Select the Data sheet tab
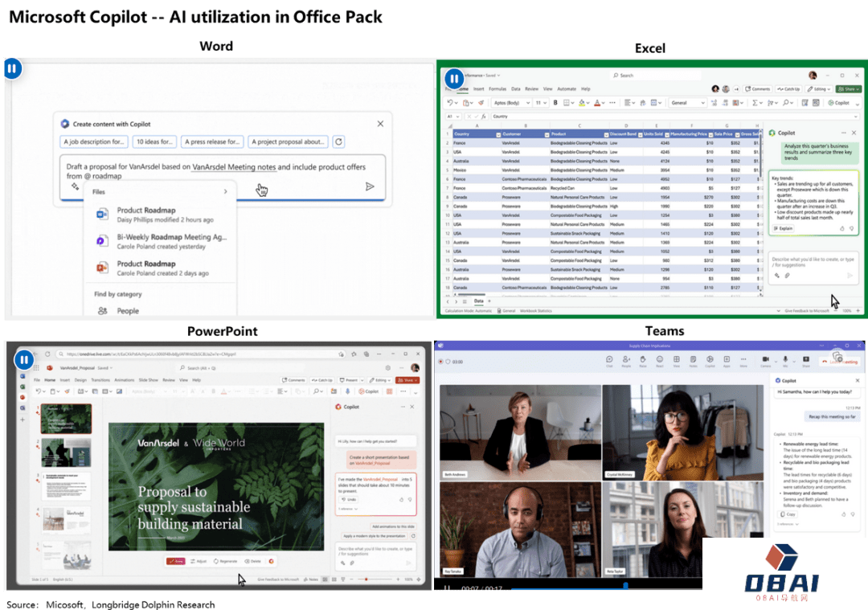 [x=479, y=301]
